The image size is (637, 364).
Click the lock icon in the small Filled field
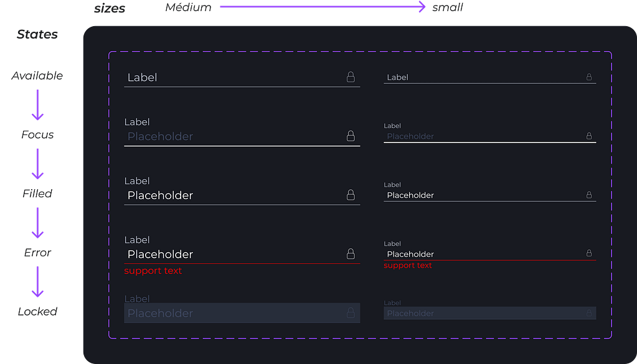[x=589, y=195]
